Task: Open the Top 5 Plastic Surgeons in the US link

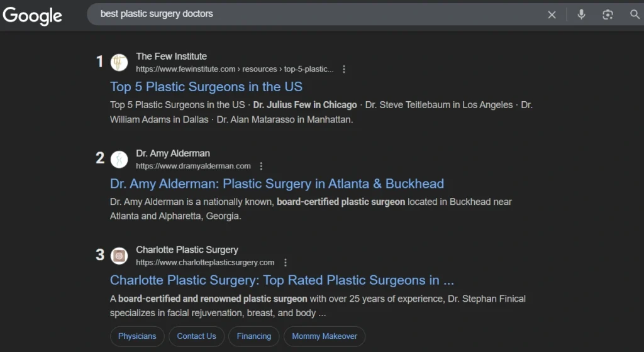Action: click(x=206, y=87)
